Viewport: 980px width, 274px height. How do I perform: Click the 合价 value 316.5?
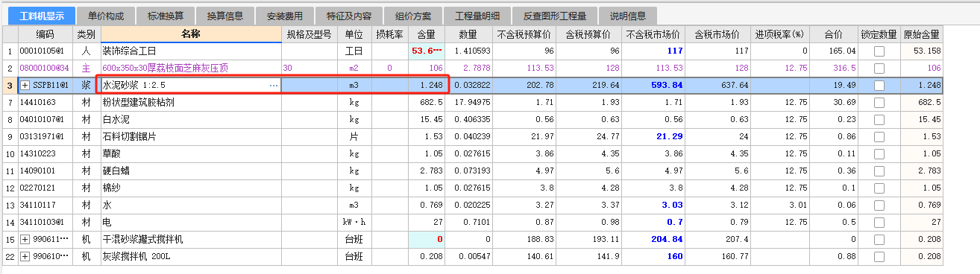tap(835, 68)
